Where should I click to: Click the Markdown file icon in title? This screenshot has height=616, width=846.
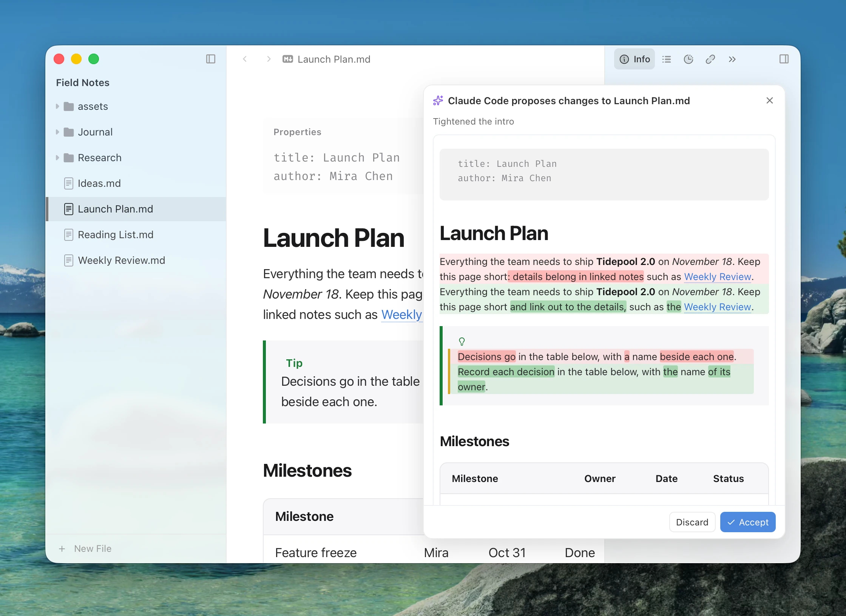point(288,59)
